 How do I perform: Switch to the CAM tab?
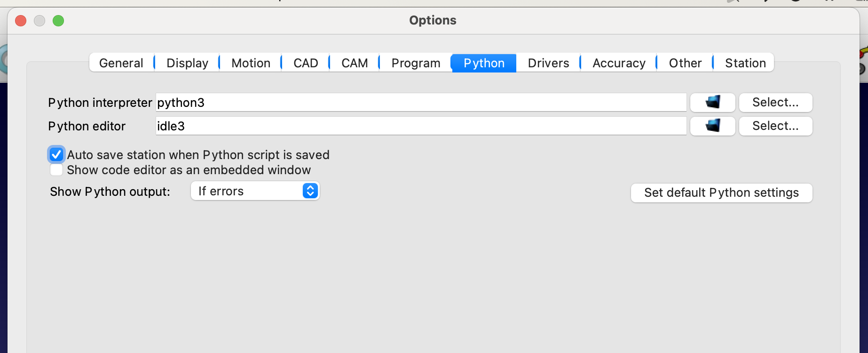(x=355, y=63)
